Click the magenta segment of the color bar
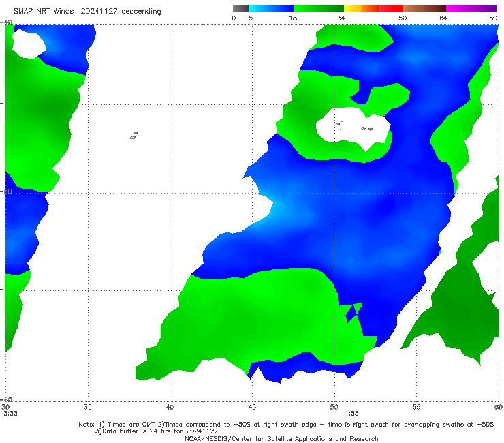 pos(471,8)
